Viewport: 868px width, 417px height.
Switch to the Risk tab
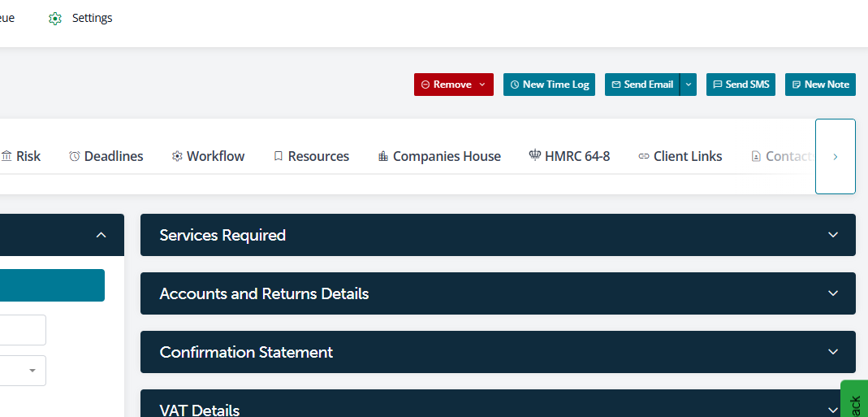pos(21,156)
